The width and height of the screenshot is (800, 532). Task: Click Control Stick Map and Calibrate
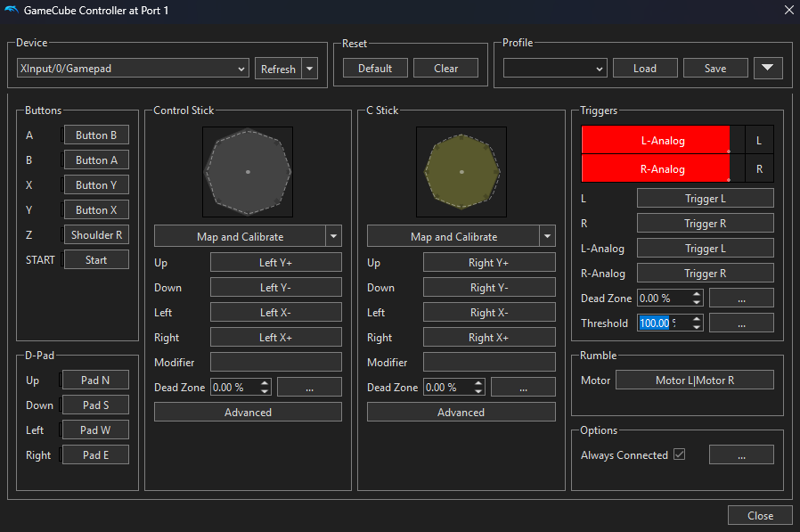240,236
